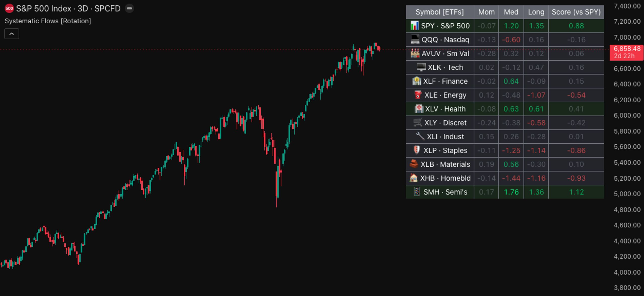The height and width of the screenshot is (296, 644).
Task: Click the XLE fuel can icon
Action: 418,95
